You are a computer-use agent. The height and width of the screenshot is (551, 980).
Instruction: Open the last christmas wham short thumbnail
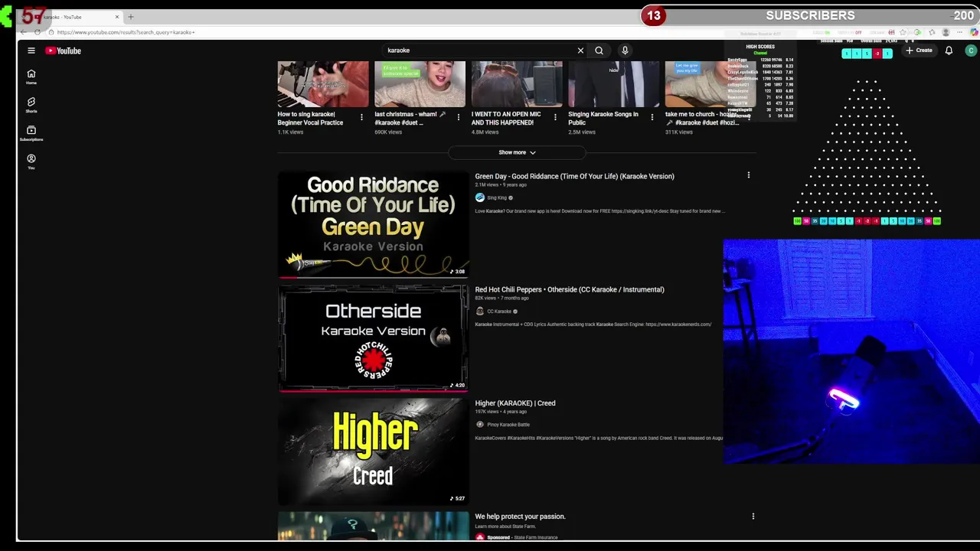click(x=420, y=84)
